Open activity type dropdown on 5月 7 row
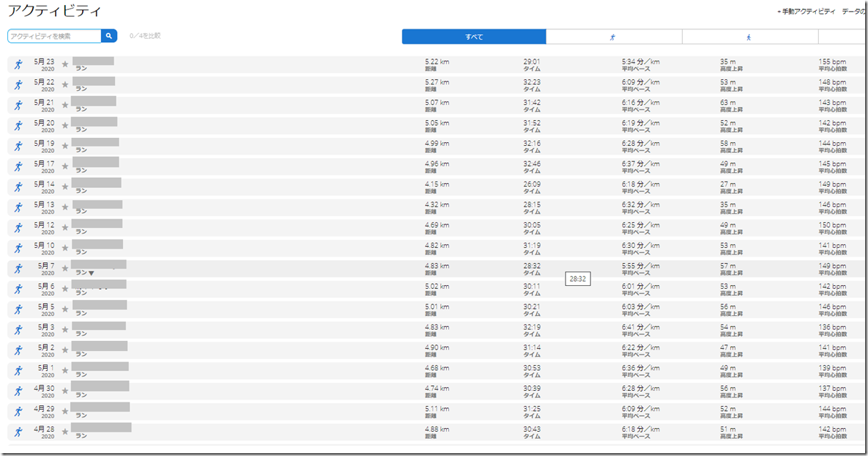 [91, 273]
